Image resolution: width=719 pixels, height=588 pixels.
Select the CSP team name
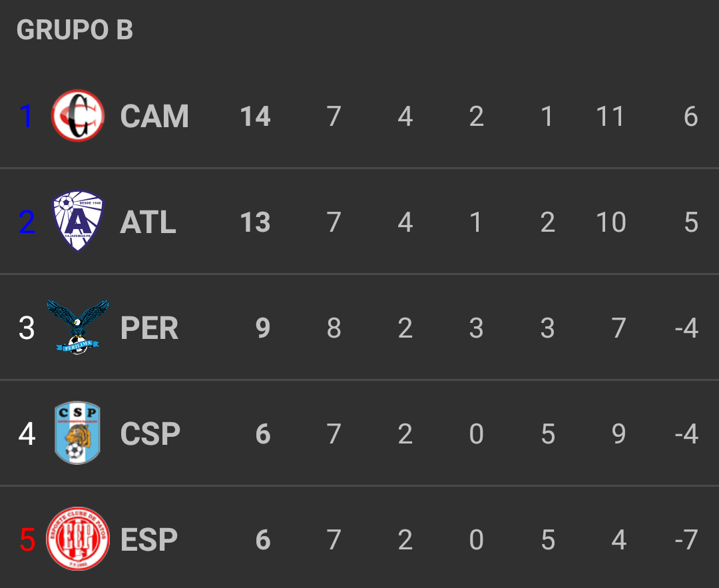(150, 434)
